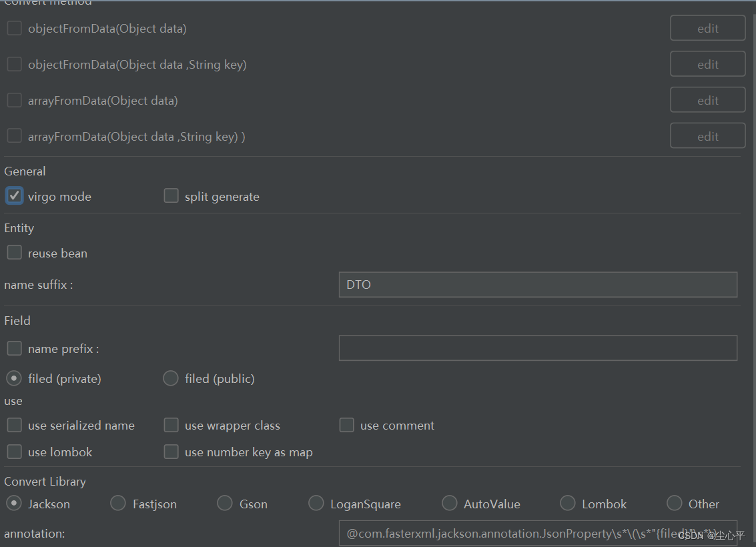This screenshot has width=756, height=547.
Task: Enable split generate
Action: (x=171, y=195)
